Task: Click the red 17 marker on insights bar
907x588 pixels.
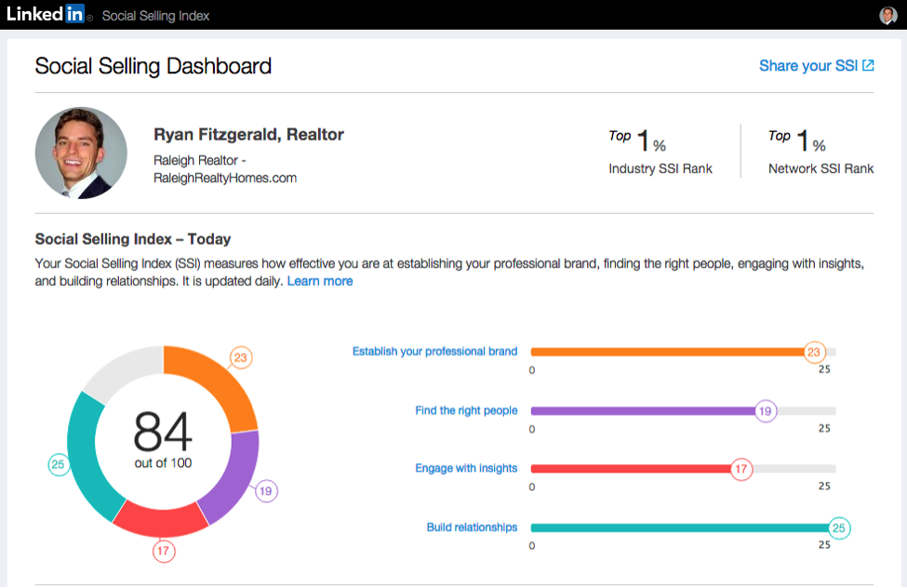Action: click(x=741, y=469)
